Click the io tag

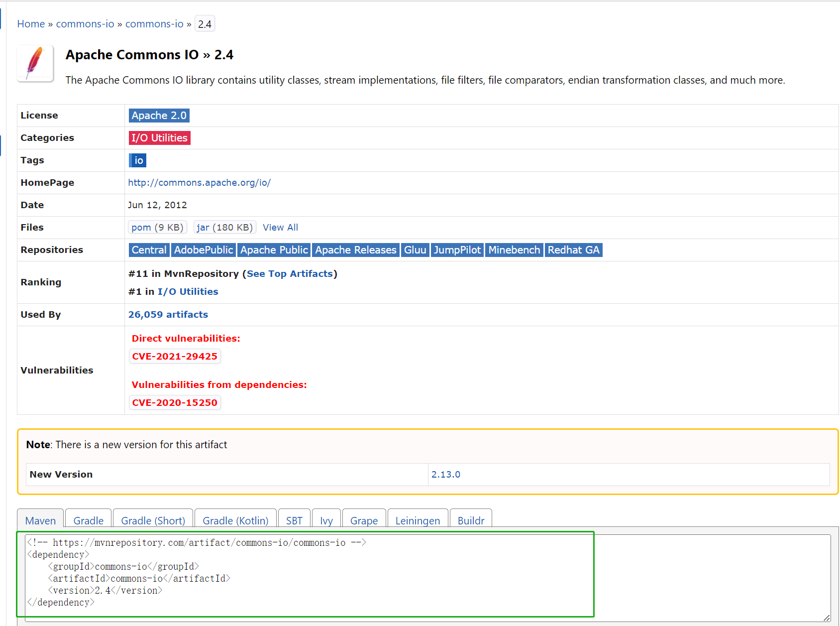pyautogui.click(x=137, y=160)
